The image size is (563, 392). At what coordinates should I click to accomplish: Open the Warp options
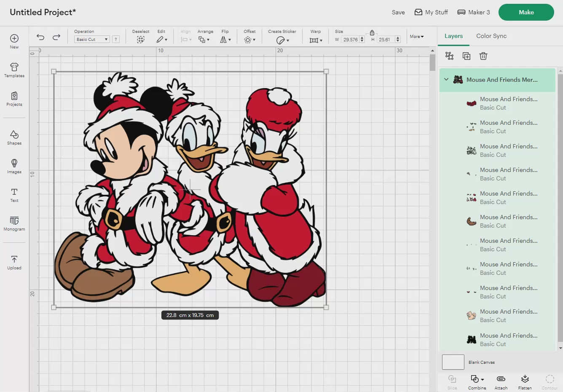coord(316,40)
